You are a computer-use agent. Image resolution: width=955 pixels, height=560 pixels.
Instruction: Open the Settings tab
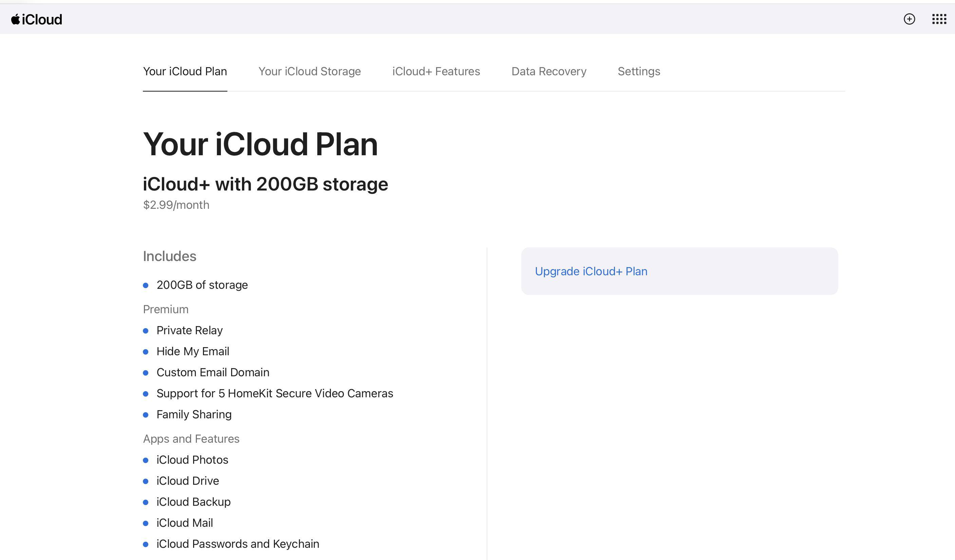[639, 71]
